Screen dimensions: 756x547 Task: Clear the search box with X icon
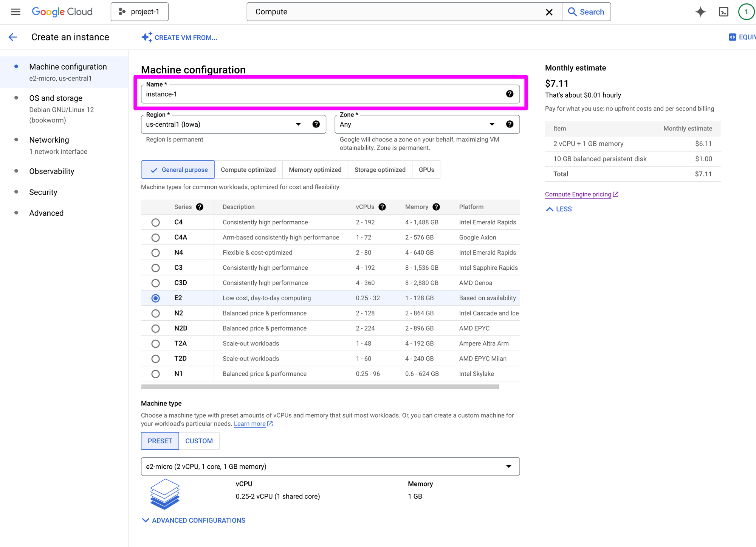point(549,12)
